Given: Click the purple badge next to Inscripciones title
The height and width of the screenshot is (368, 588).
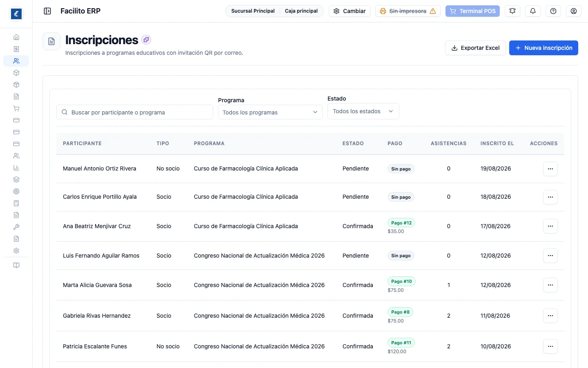Looking at the screenshot, I should point(146,40).
